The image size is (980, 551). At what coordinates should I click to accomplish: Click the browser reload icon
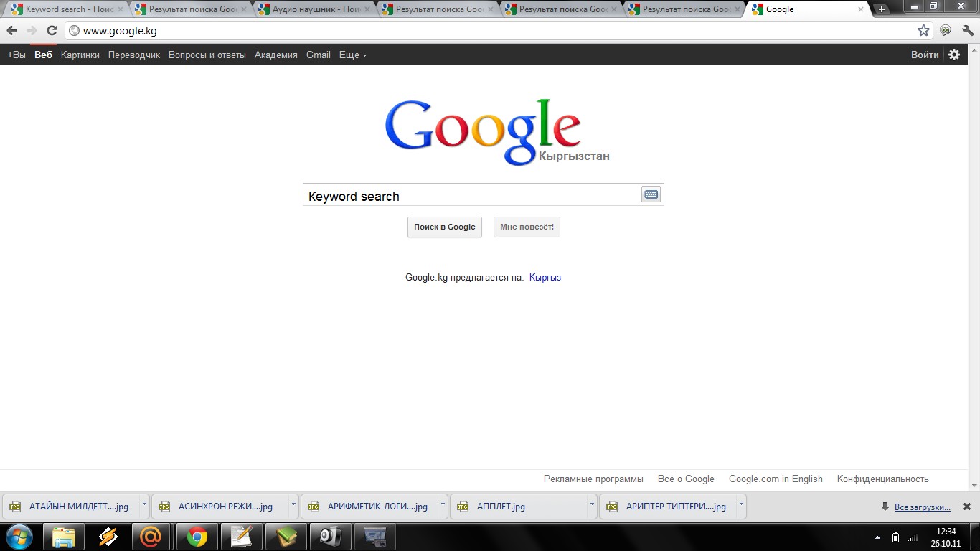[x=52, y=31]
